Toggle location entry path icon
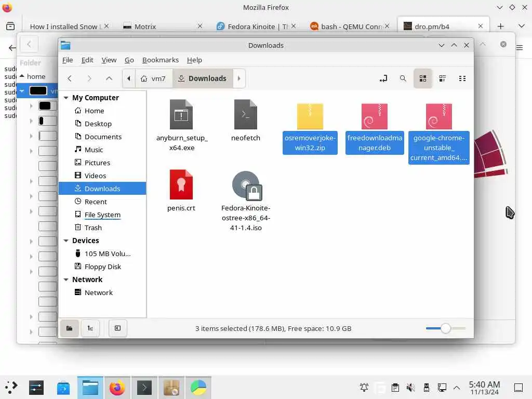The image size is (532, 399). pyautogui.click(x=383, y=79)
